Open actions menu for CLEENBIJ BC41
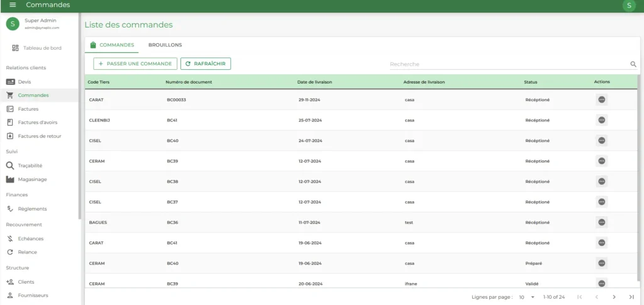Image resolution: width=644 pixels, height=305 pixels. [x=602, y=120]
